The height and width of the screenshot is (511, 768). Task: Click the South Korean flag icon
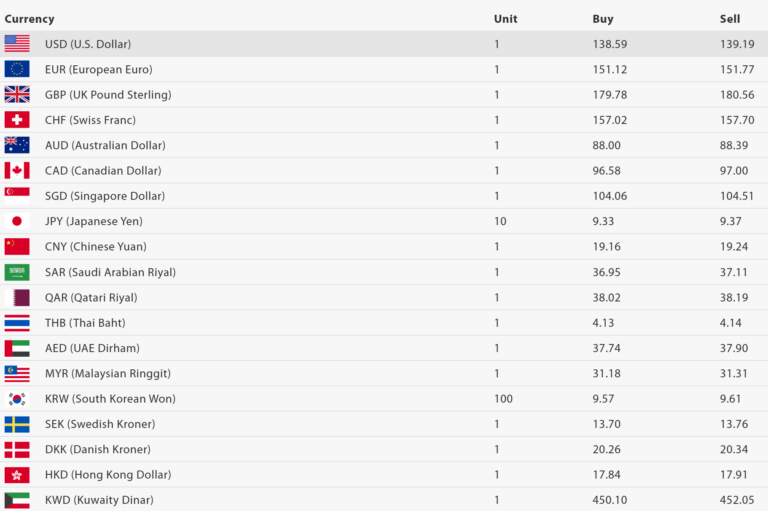pyautogui.click(x=17, y=399)
